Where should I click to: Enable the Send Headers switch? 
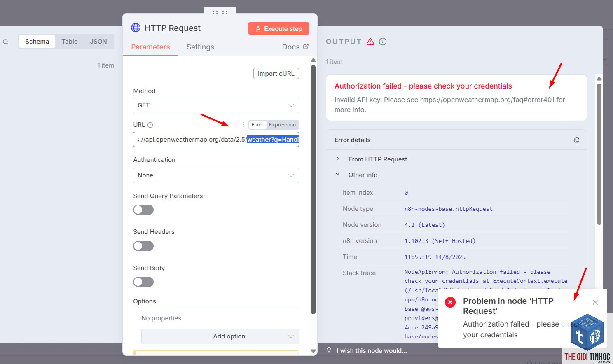143,246
